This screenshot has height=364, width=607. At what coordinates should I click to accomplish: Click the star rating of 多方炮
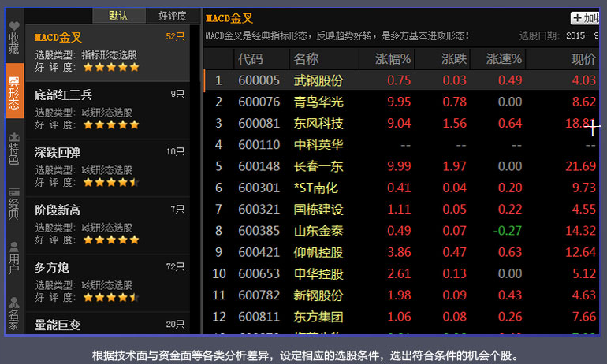111,298
